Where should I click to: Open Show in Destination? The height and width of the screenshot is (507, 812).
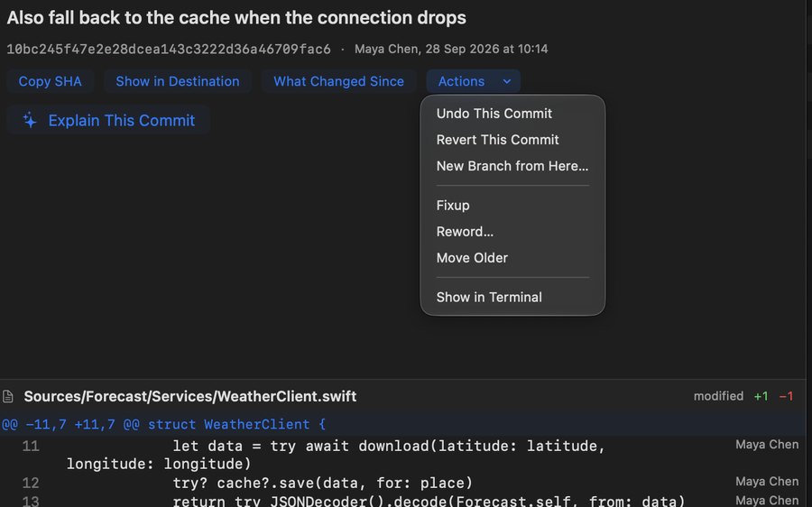click(178, 81)
